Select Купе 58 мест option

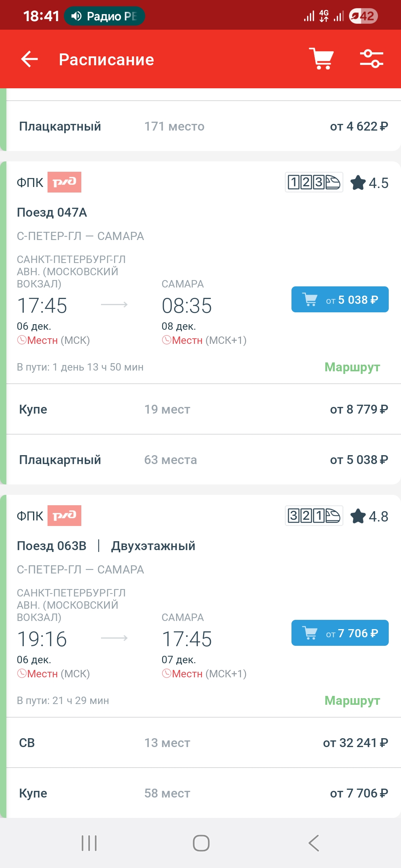pos(203,793)
